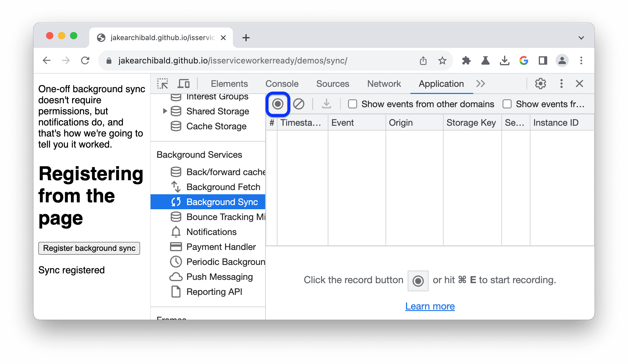Toggle Show events from other domains checkbox
Image resolution: width=628 pixels, height=364 pixels.
(353, 104)
